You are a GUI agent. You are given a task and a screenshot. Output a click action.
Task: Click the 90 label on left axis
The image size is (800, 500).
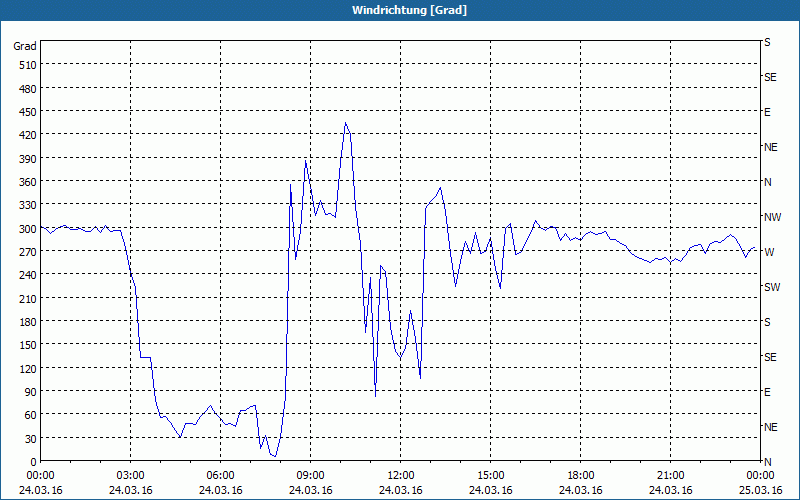pos(28,392)
